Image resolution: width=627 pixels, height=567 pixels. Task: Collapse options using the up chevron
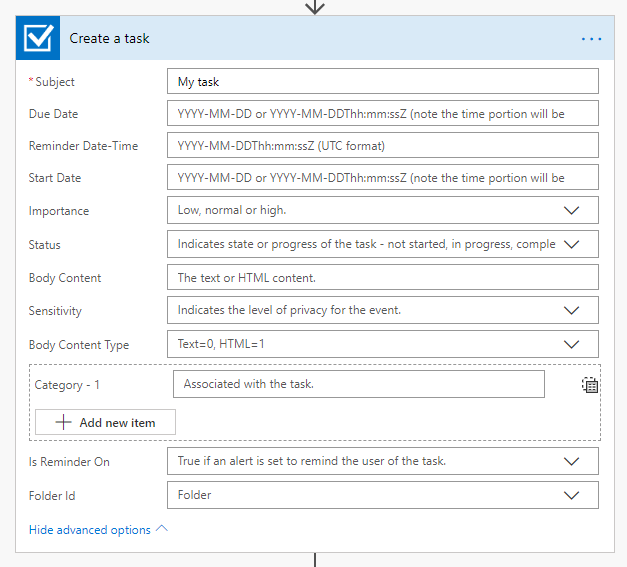click(162, 529)
